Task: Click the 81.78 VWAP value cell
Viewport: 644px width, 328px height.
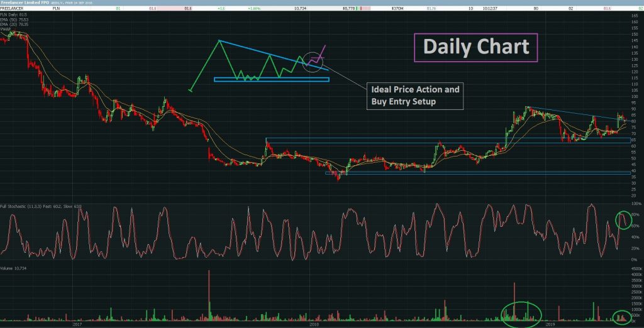Action: coord(431,8)
